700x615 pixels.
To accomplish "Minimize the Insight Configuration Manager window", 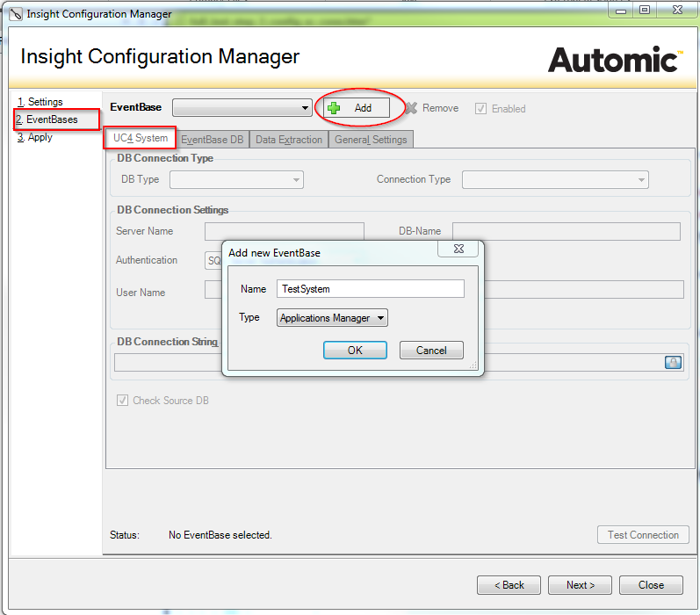I will coord(621,11).
